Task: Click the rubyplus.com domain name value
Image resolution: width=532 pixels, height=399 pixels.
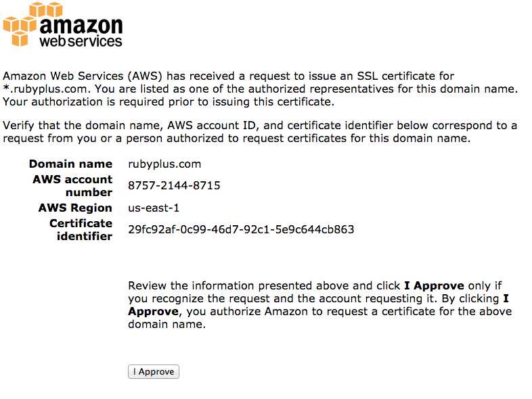Action: click(x=164, y=164)
